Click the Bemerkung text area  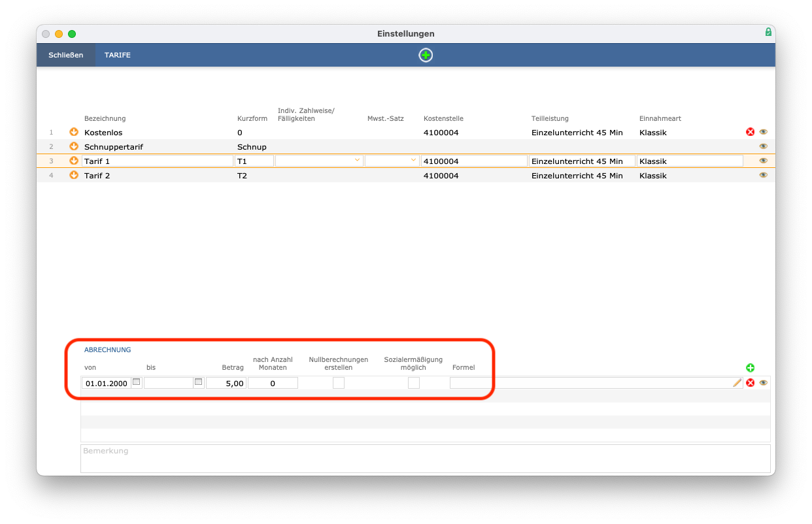coord(426,459)
